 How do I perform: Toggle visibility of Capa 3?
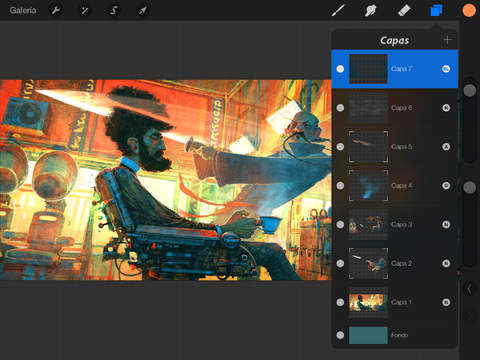pos(340,224)
